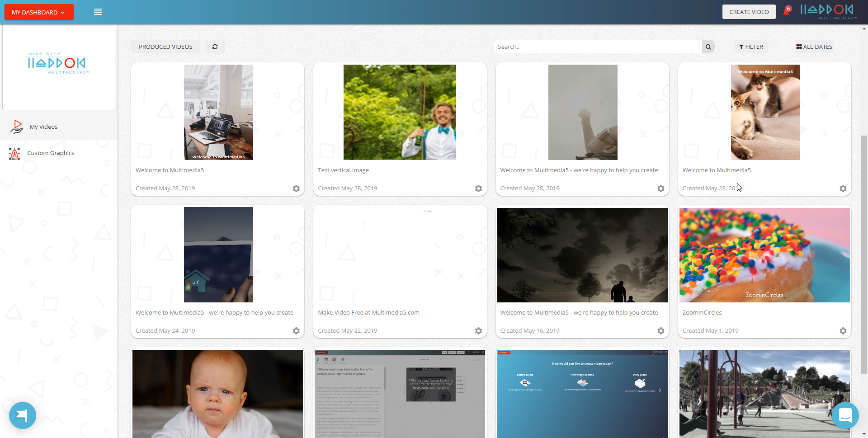This screenshot has width=868, height=438.
Task: Click the 'Created May 24, 2019' date text
Action: [x=165, y=331]
